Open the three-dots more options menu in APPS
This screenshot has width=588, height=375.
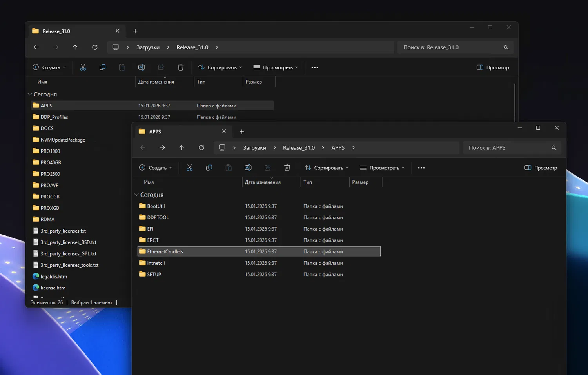[x=421, y=168]
